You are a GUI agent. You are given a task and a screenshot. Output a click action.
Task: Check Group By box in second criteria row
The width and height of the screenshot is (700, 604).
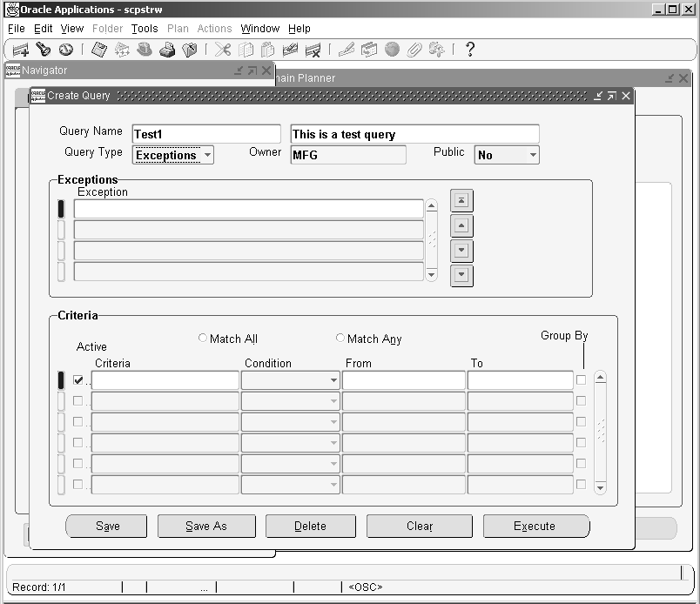(x=581, y=401)
